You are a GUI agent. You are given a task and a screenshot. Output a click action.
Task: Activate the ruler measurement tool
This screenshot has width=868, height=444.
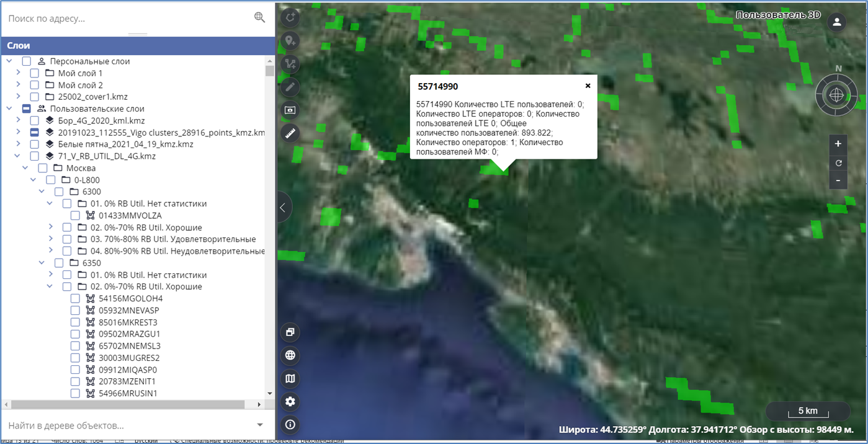point(290,133)
